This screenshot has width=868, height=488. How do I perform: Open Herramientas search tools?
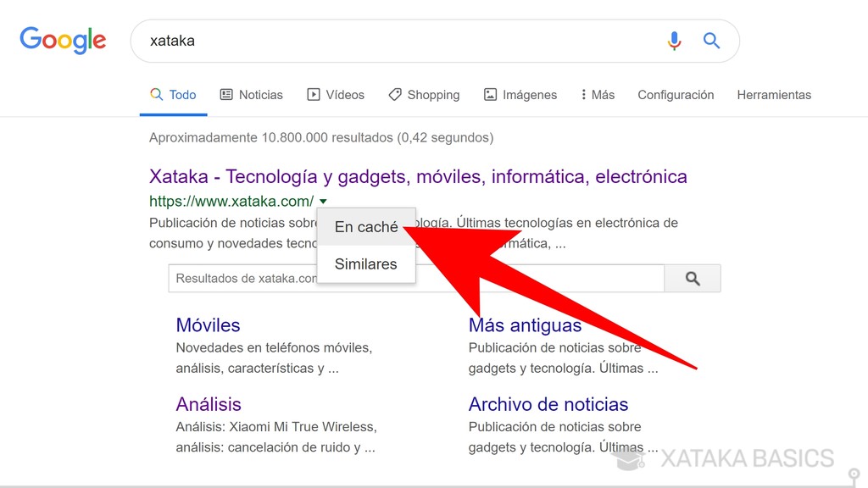coord(774,94)
